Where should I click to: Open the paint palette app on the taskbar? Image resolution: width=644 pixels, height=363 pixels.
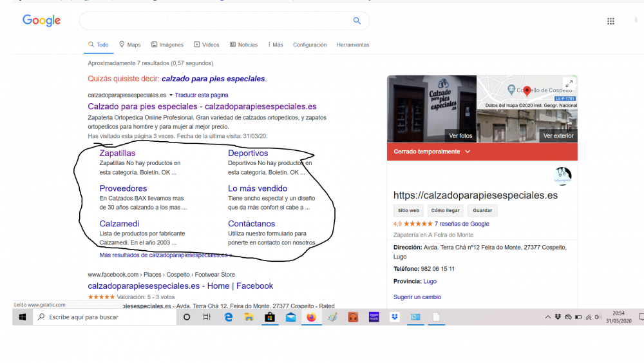coord(332,317)
